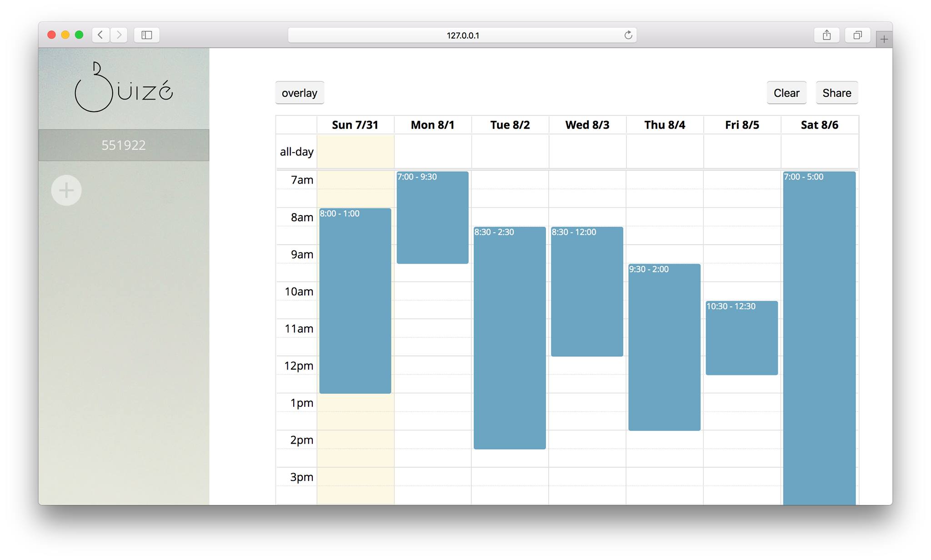Toggle the Safari sidebar icon
Image resolution: width=931 pixels, height=560 pixels.
coord(146,35)
